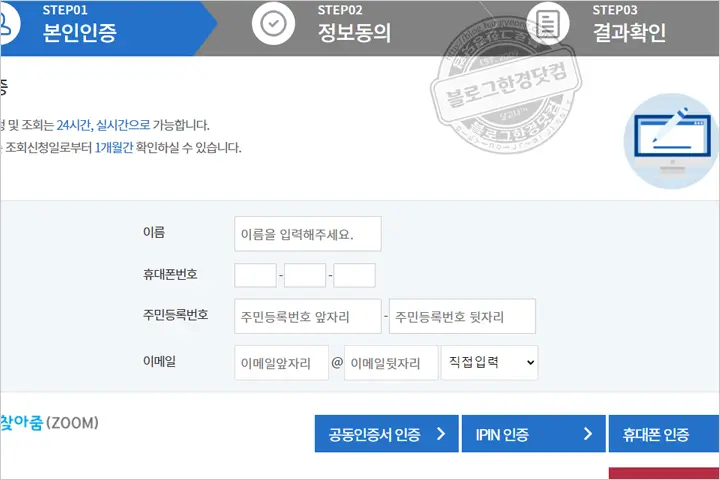
Task: Click the 주민등록번호 field label
Action: tap(176, 315)
